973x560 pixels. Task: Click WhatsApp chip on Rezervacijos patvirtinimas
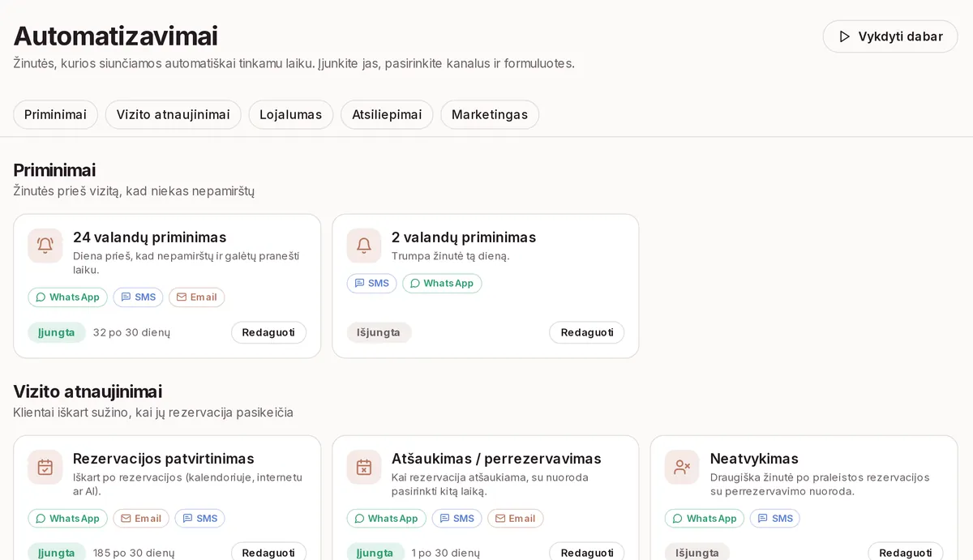pos(67,519)
